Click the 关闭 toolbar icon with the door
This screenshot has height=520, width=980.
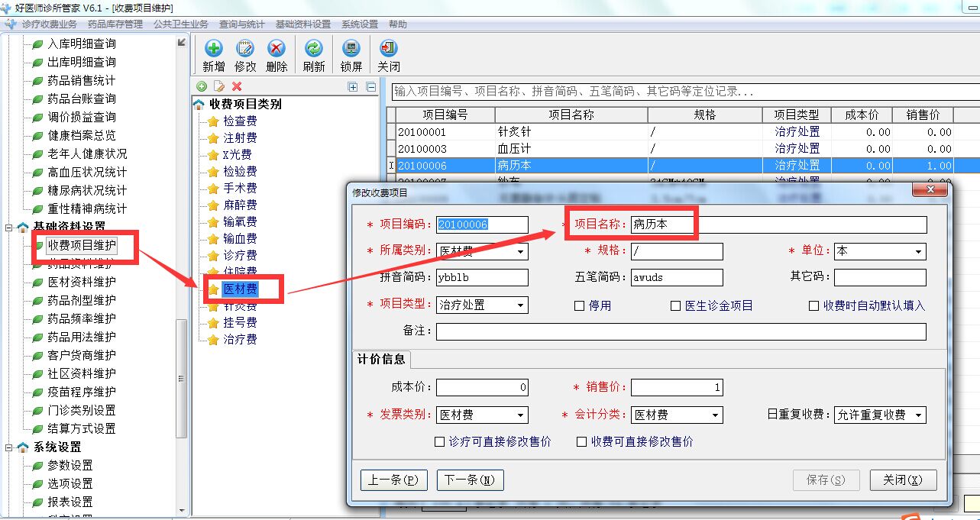tap(389, 49)
